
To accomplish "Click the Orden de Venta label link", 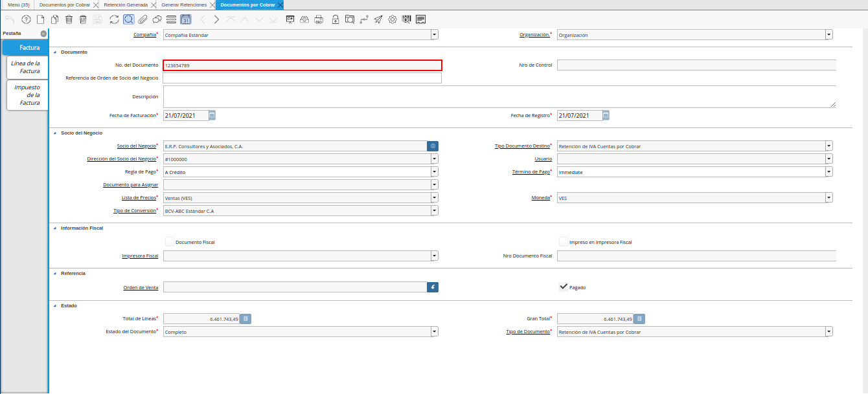I will (x=141, y=287).
